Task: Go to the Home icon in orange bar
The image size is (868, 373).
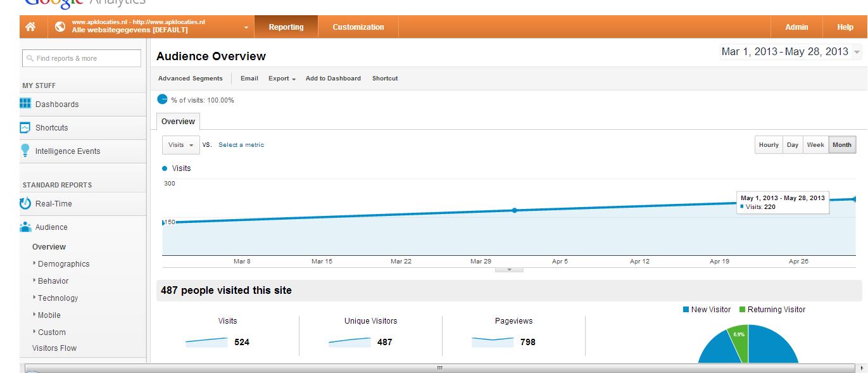Action: pos(30,27)
